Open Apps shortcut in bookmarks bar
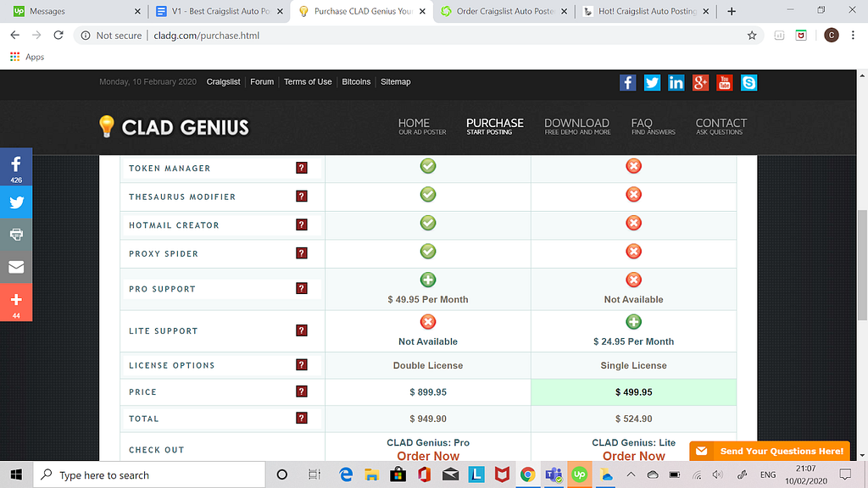Viewport: 868px width, 488px height. coord(27,57)
